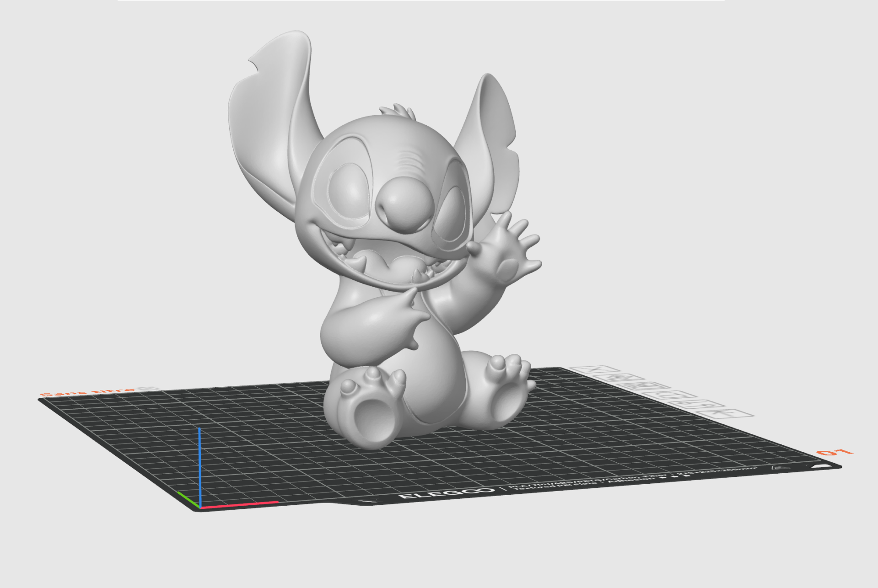The height and width of the screenshot is (588, 878).
Task: Click the auto-orient icon beside the plate
Action: pyautogui.click(x=619, y=378)
